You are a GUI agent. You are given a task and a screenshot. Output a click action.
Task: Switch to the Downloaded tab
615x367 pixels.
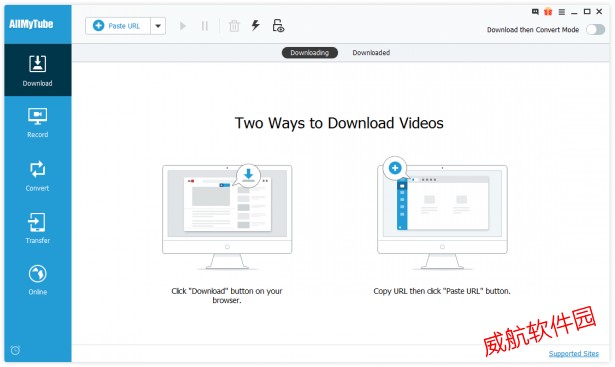tap(371, 53)
